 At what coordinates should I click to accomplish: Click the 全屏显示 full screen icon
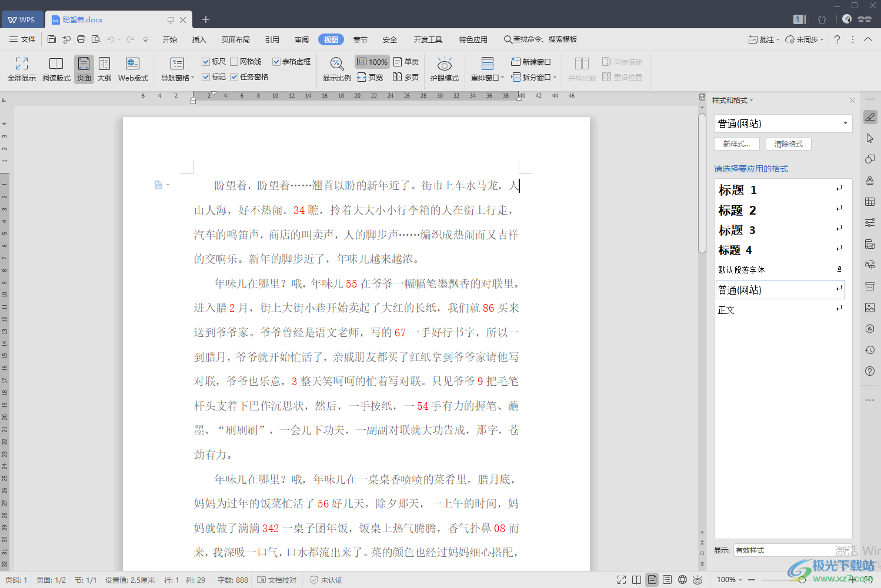[x=22, y=64]
